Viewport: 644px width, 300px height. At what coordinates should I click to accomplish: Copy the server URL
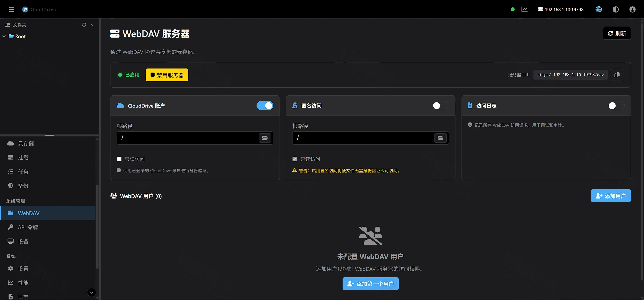point(617,75)
